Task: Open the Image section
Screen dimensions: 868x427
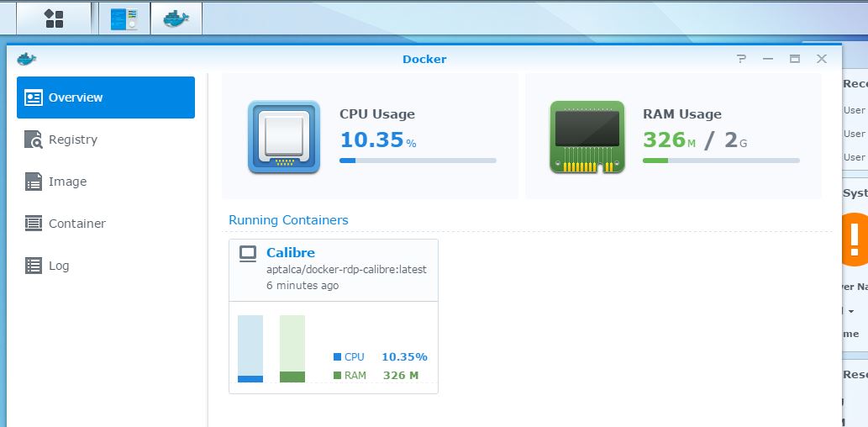Action: point(106,182)
